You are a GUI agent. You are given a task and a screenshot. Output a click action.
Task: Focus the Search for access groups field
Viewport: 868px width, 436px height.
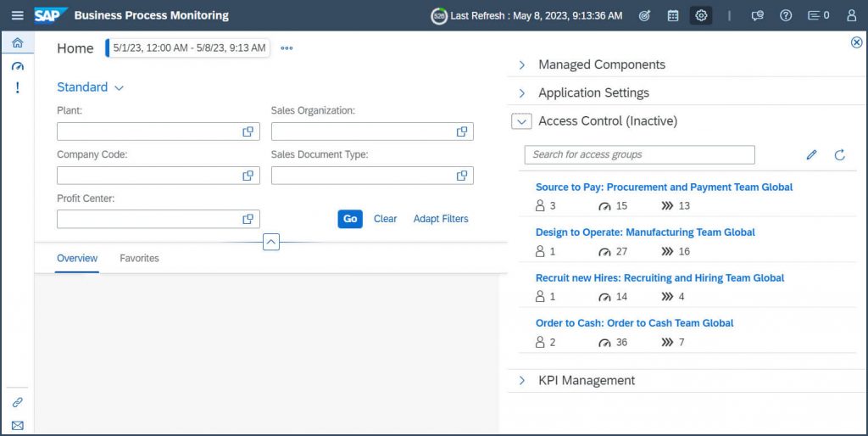[x=639, y=154]
